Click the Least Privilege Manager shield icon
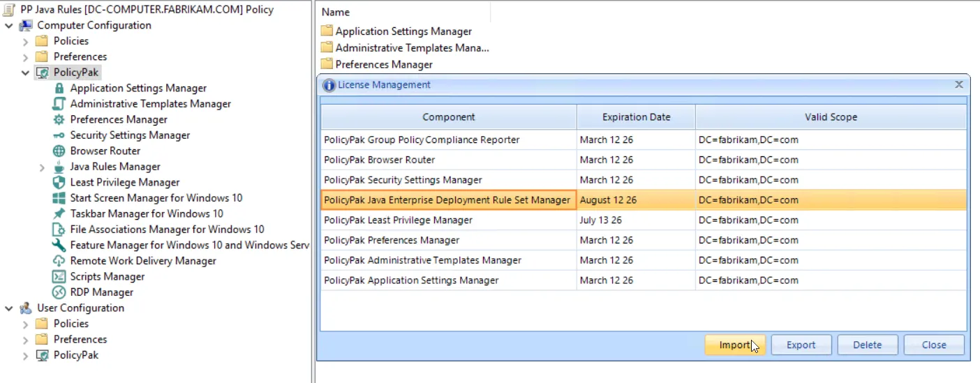 [x=59, y=182]
